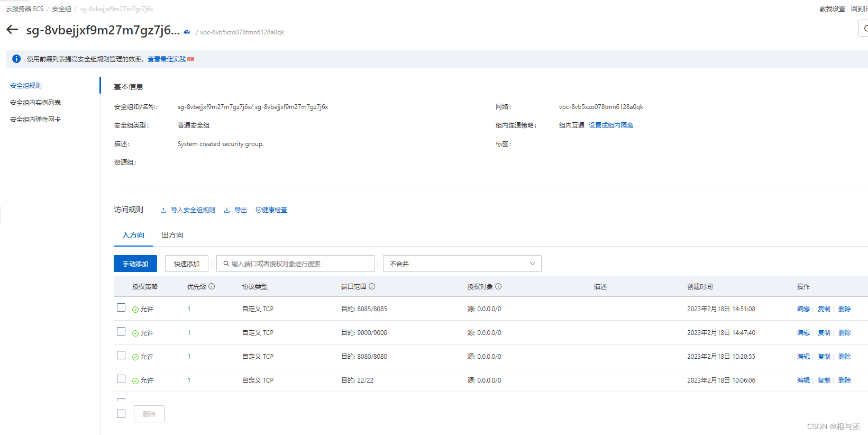Click the green allow icon in the 22/22 row
Image resolution: width=868 pixels, height=435 pixels.
coord(135,381)
